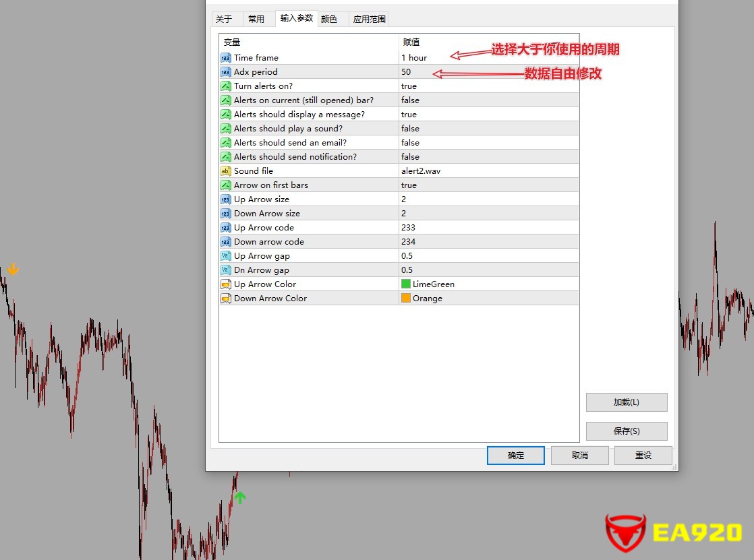Screen dimensions: 754x560
Task: Click the green up arrow on the chart
Action: click(x=239, y=497)
